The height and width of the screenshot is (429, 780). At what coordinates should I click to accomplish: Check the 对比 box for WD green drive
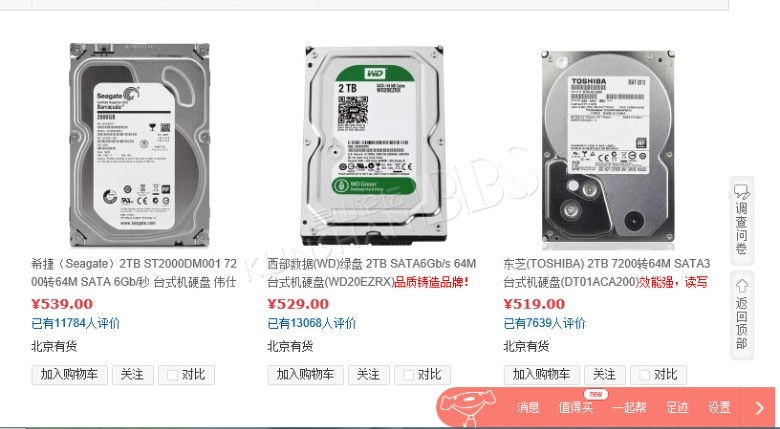pos(408,375)
